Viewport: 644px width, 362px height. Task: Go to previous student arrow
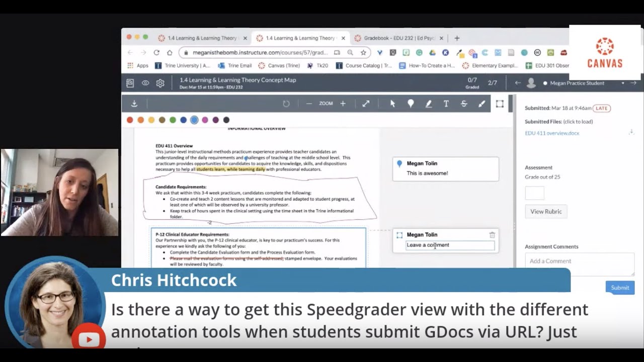tap(517, 83)
